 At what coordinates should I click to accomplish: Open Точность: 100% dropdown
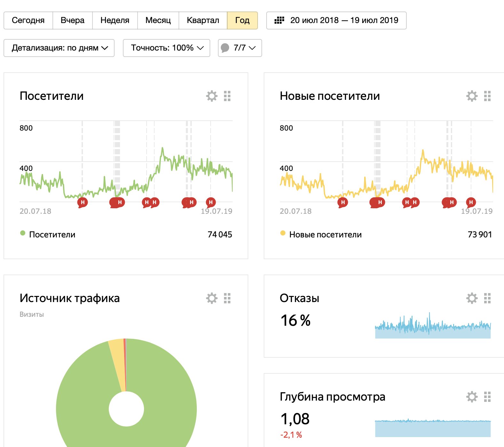tap(166, 48)
